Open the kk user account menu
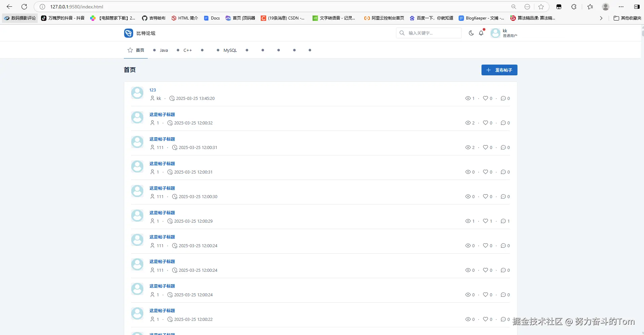This screenshot has width=644, height=335. tap(504, 33)
